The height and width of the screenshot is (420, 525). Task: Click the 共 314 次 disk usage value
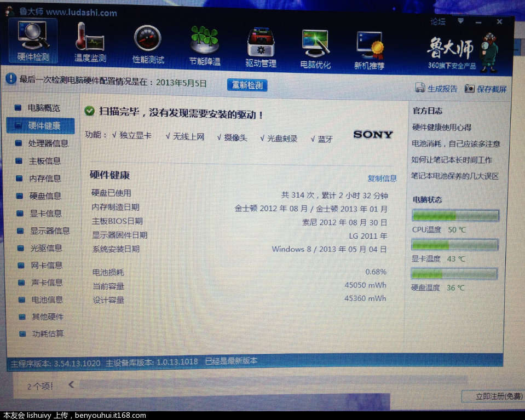click(334, 195)
